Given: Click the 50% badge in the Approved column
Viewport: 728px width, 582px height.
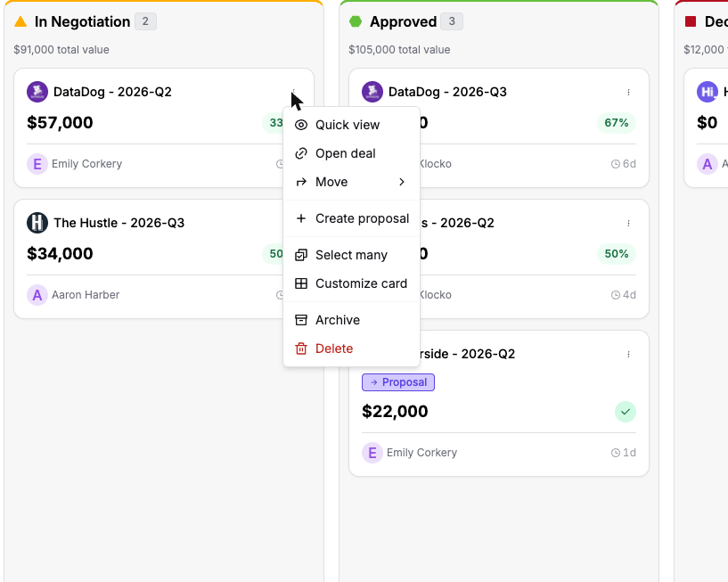Looking at the screenshot, I should (617, 254).
